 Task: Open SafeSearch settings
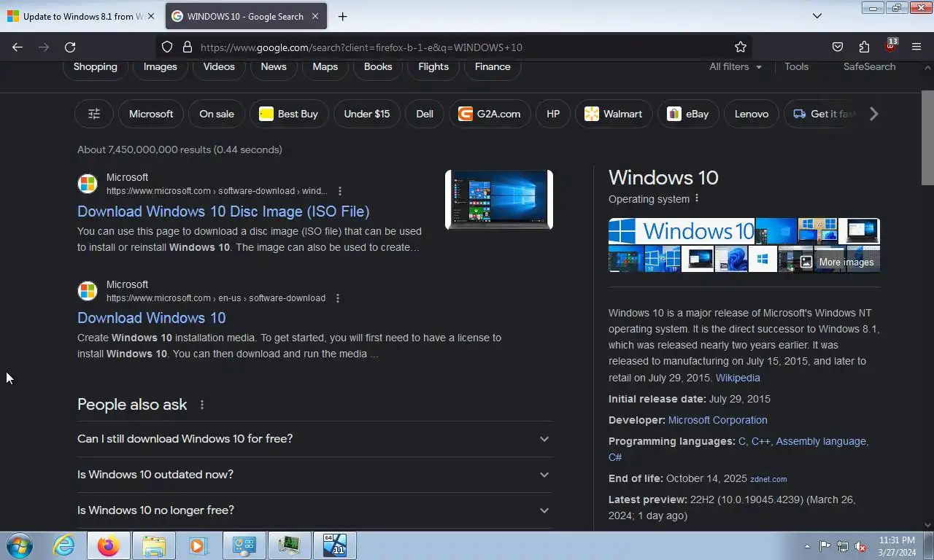pyautogui.click(x=869, y=66)
